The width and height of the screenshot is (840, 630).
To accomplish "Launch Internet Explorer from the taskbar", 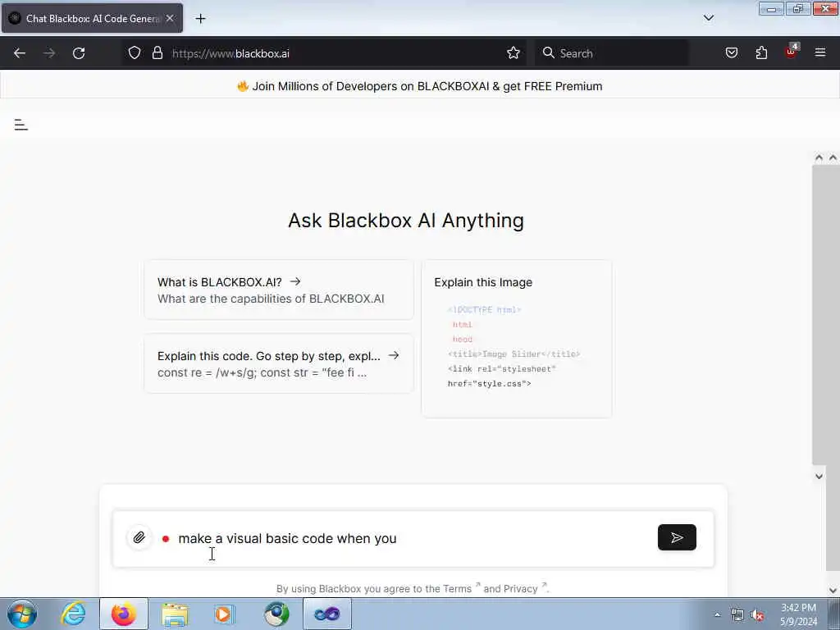I will 73,614.
